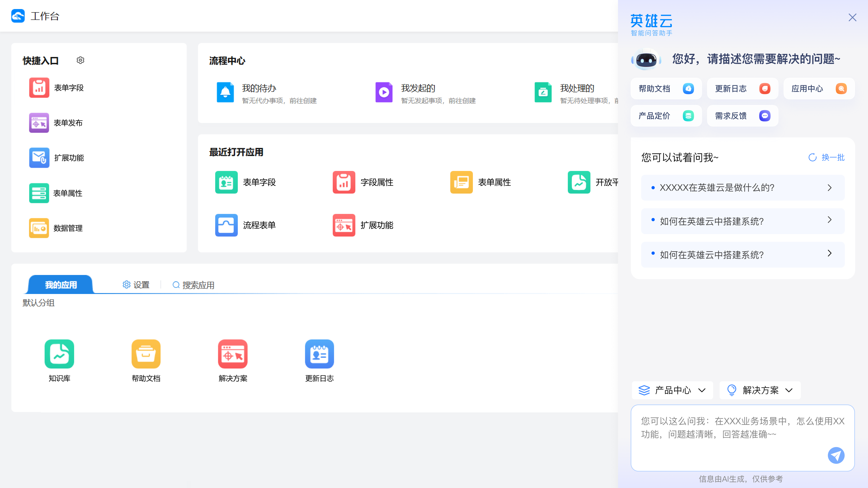Click the 工作台 title text
868x488 pixels.
click(45, 16)
